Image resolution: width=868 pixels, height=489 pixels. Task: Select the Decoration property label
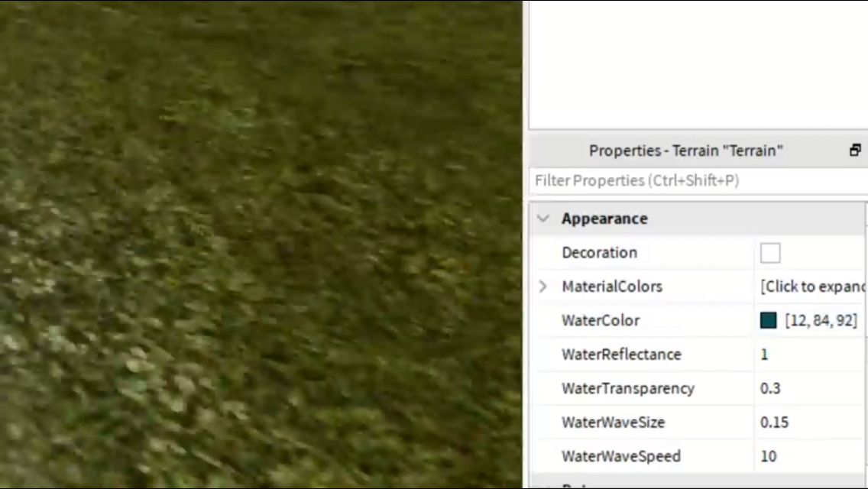600,253
